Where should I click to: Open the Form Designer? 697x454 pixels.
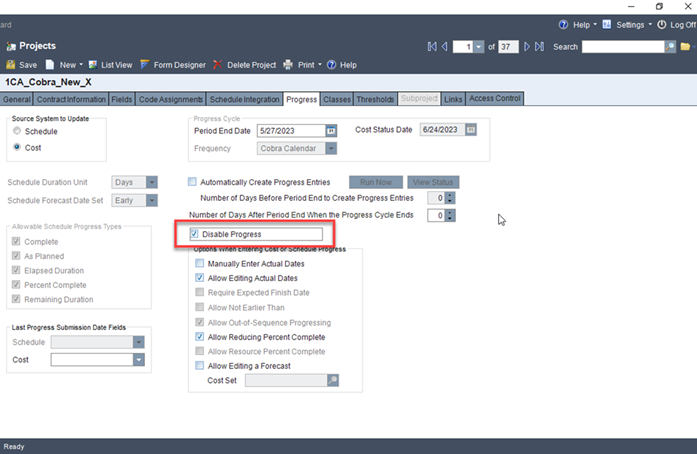coord(172,65)
